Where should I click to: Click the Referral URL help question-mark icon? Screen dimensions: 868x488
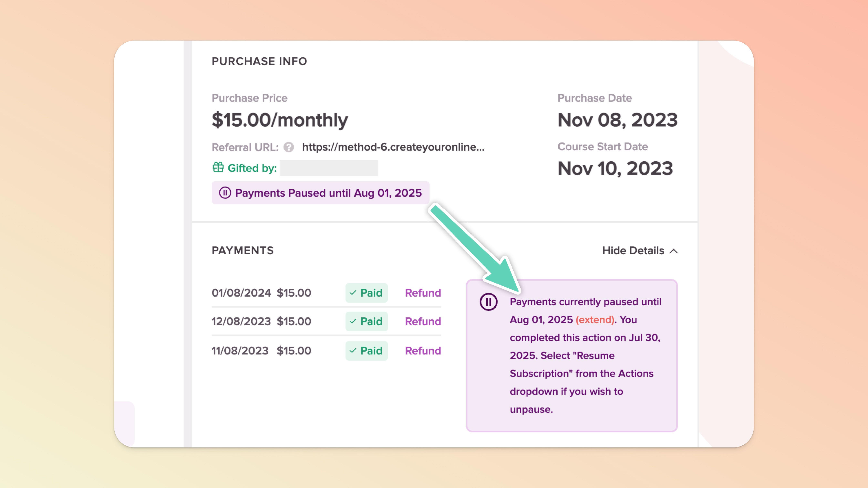[x=288, y=147]
